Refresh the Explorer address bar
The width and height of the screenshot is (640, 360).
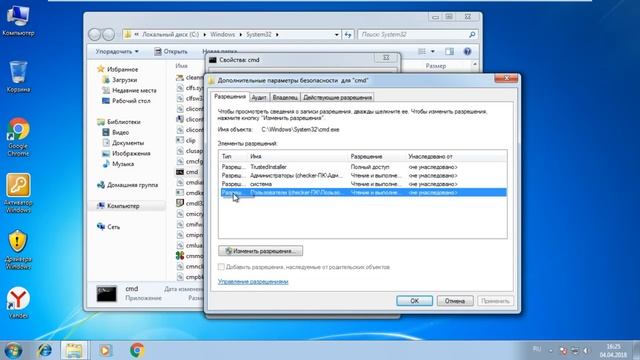(x=348, y=35)
